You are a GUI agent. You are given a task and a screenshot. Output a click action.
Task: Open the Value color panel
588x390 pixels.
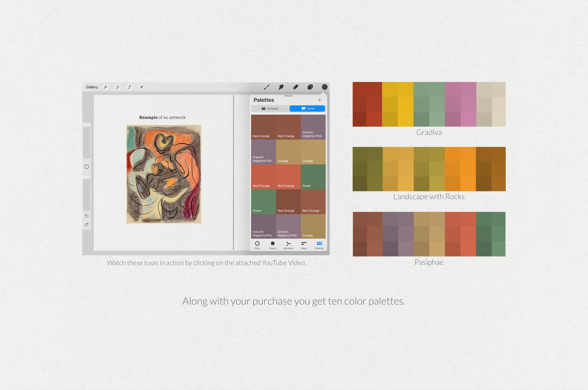coord(304,245)
